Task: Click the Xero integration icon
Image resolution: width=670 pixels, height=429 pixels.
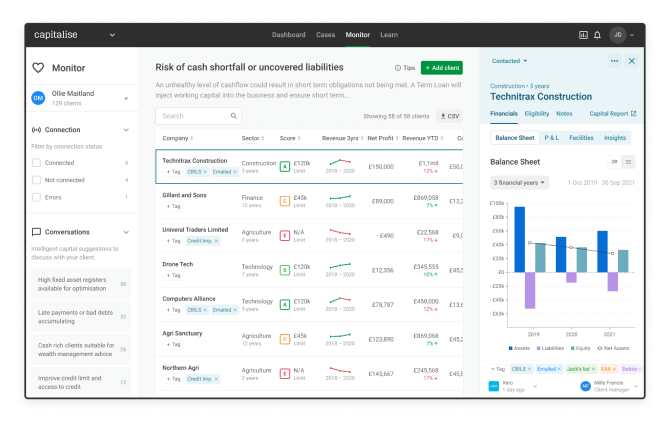Action: tap(494, 386)
